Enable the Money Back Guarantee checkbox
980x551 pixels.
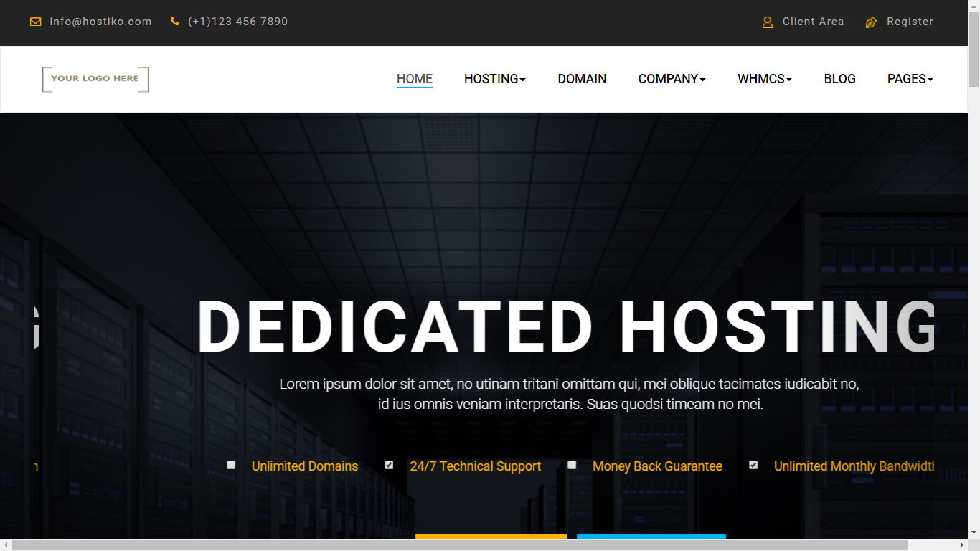click(572, 465)
